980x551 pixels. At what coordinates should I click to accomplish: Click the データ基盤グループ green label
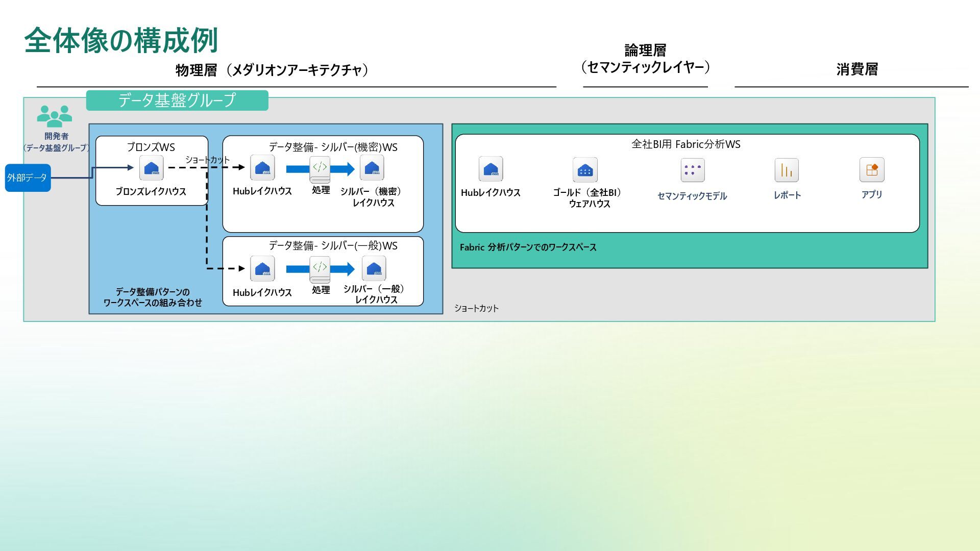coord(177,100)
